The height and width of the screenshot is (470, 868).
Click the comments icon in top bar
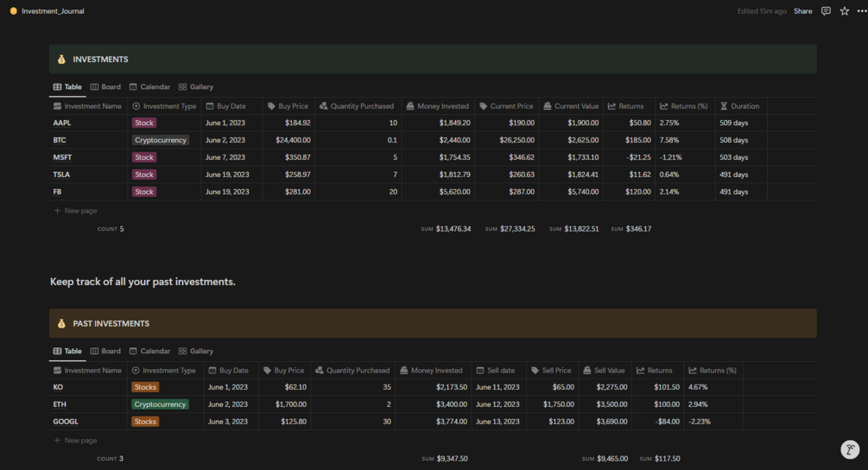pos(826,11)
